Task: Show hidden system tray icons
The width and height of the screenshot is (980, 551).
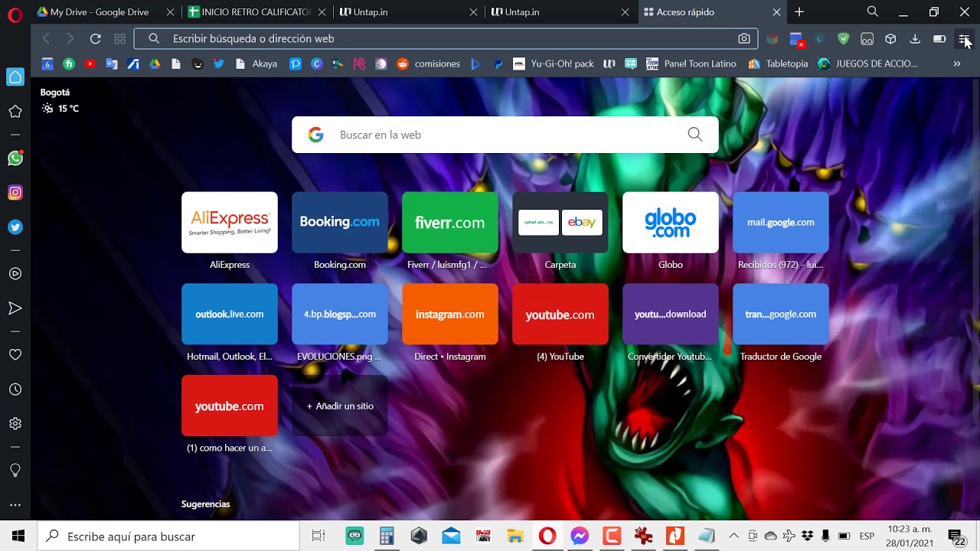Action: pos(733,536)
